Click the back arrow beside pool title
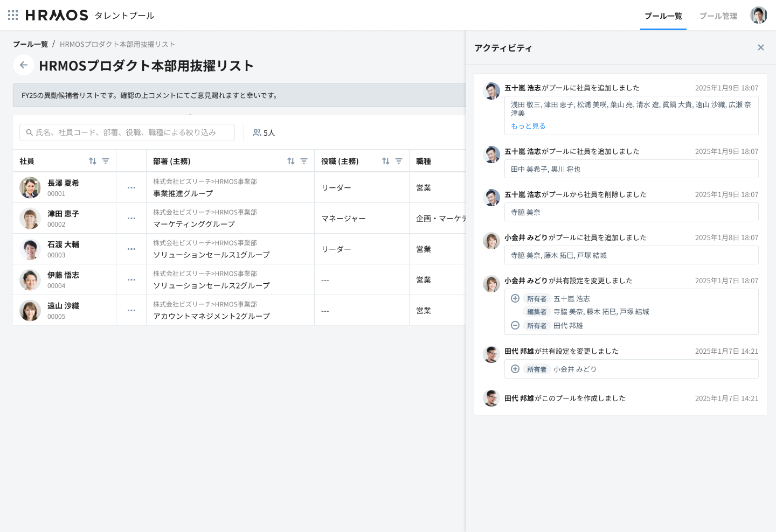The width and height of the screenshot is (776, 532). [x=24, y=65]
